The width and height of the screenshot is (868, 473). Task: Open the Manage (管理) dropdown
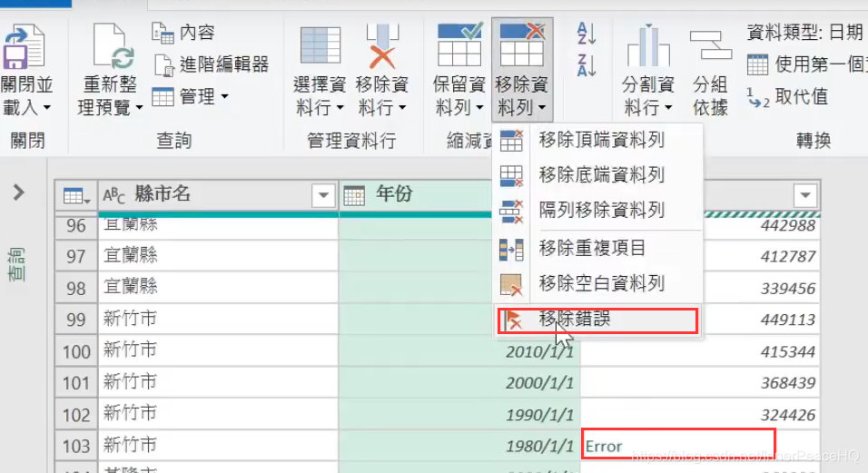(x=191, y=97)
